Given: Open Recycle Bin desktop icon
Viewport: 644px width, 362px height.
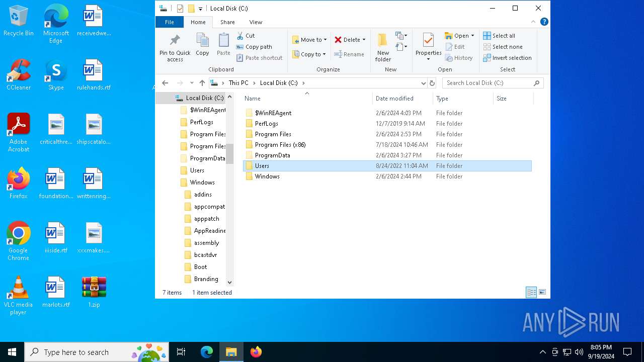Looking at the screenshot, I should (x=19, y=21).
